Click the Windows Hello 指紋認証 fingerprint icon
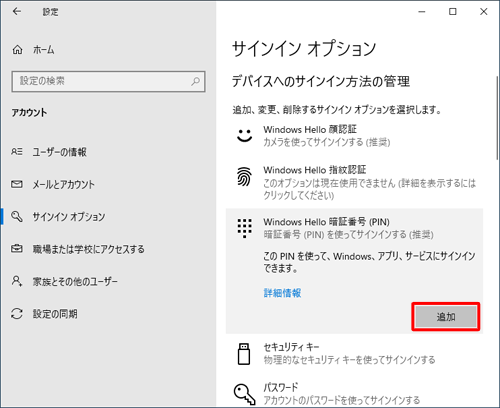500x408 pixels. (x=244, y=176)
